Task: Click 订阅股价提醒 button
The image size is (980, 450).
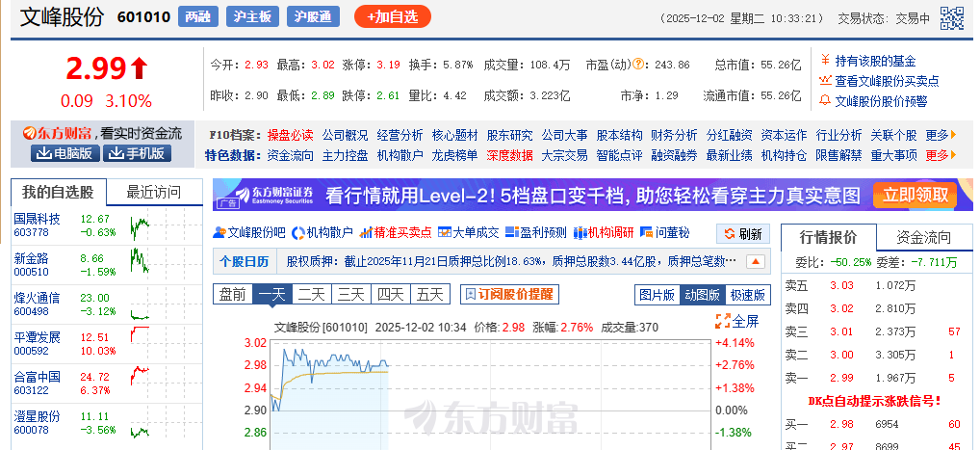Action: tap(509, 294)
